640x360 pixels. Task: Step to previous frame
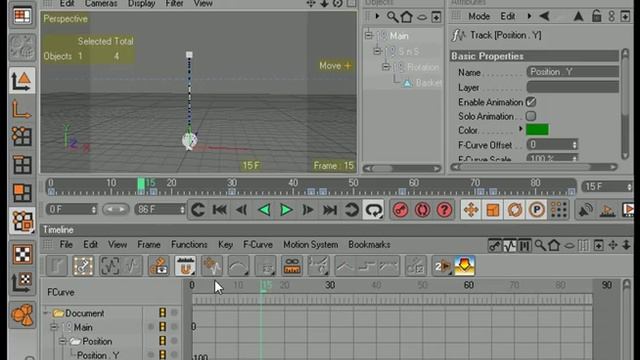242,210
